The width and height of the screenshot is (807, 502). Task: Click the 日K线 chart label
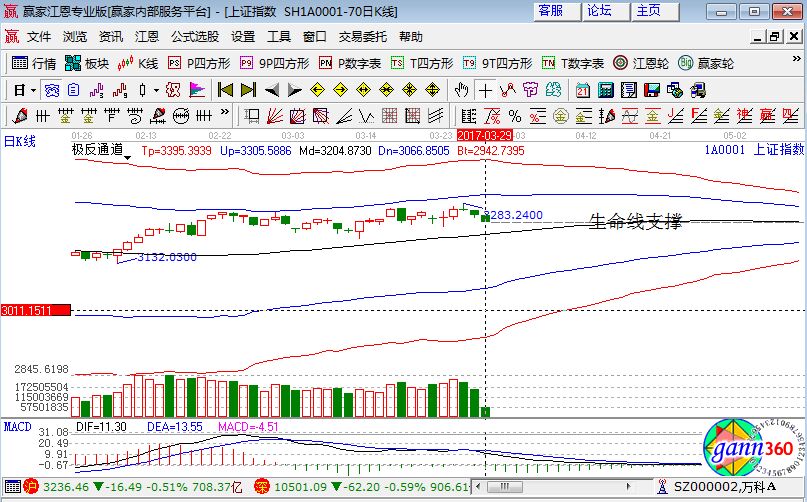tap(19, 142)
